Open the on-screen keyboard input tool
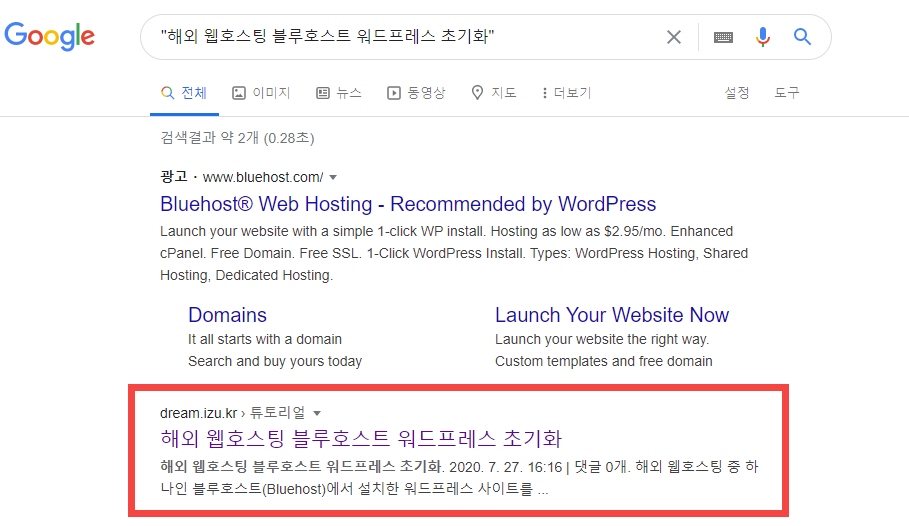The width and height of the screenshot is (909, 526). (x=723, y=37)
